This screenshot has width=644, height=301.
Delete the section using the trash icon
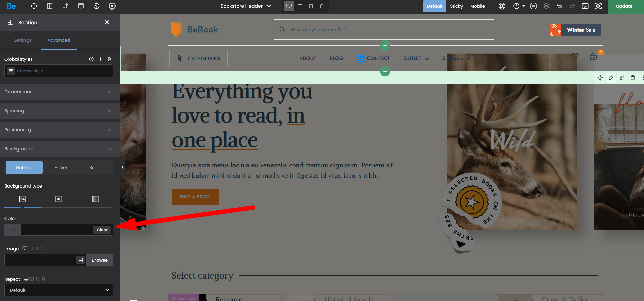pyautogui.click(x=633, y=78)
